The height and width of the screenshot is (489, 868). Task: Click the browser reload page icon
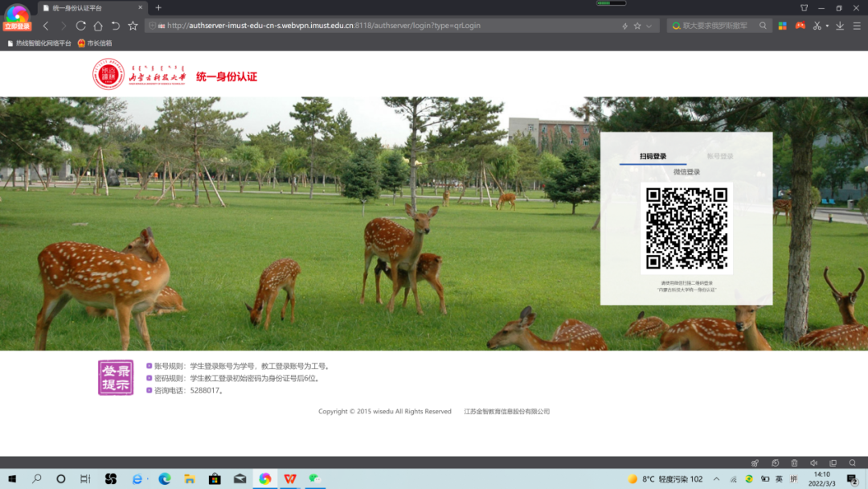(80, 26)
